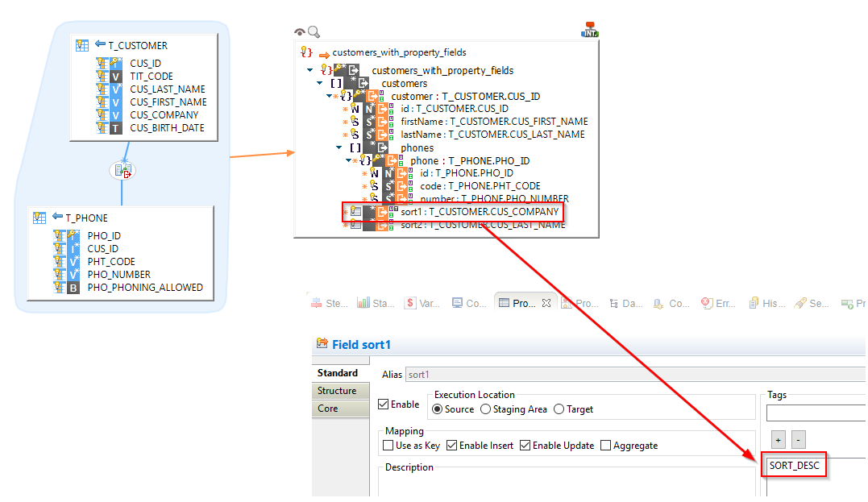This screenshot has height=502, width=868.
Task: Collapse the customers array node
Action: click(320, 83)
